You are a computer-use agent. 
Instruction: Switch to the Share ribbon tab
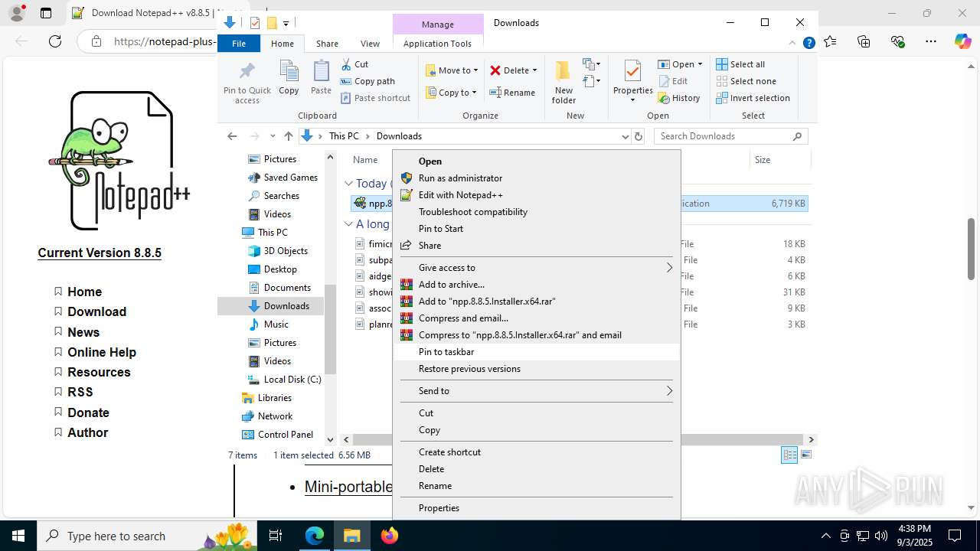327,44
